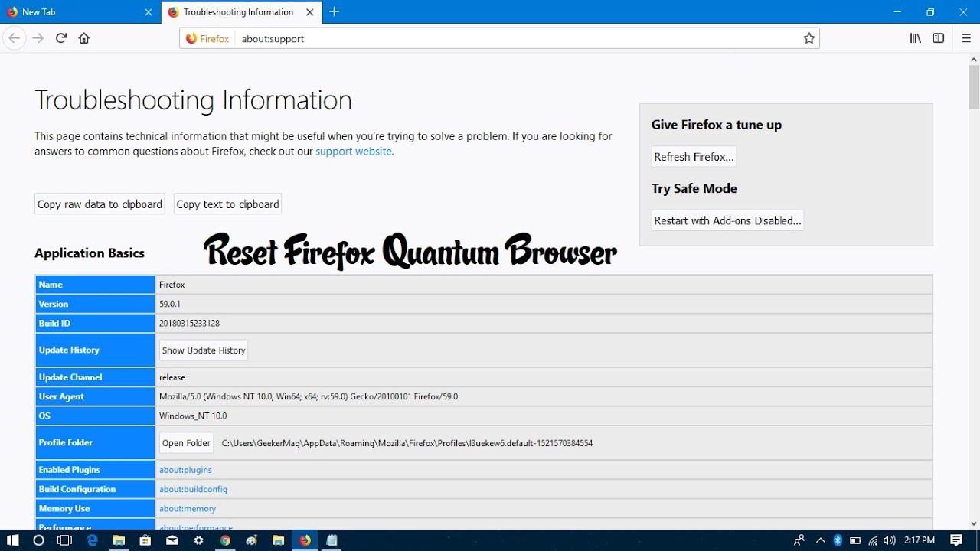980x551 pixels.
Task: Open the People icon in taskbar
Action: click(x=799, y=540)
